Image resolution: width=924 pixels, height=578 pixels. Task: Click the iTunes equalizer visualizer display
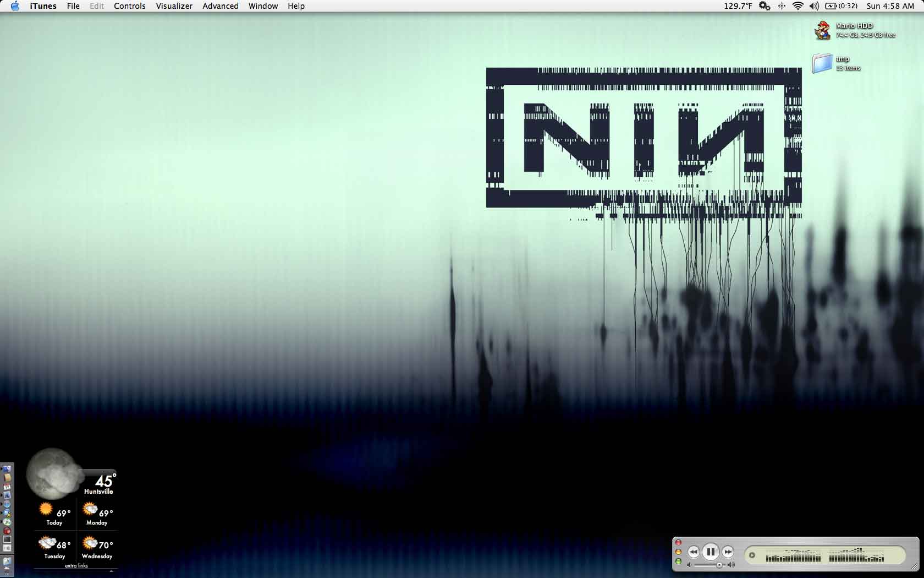click(825, 555)
